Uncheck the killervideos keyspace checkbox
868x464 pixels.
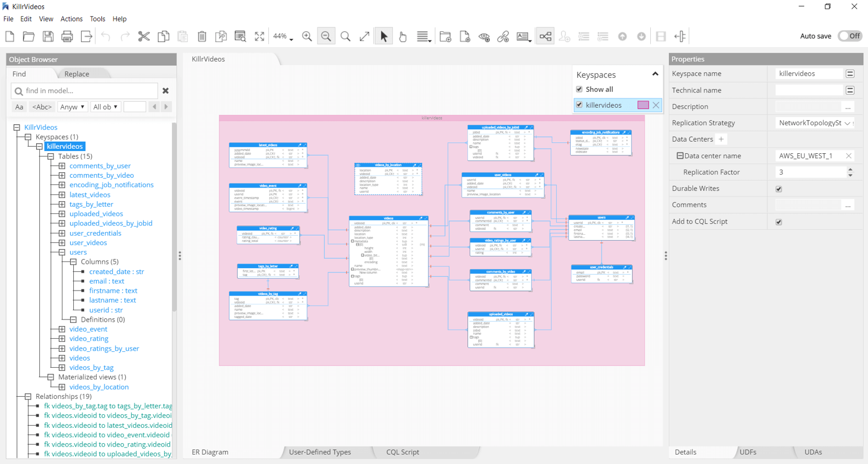click(x=580, y=105)
